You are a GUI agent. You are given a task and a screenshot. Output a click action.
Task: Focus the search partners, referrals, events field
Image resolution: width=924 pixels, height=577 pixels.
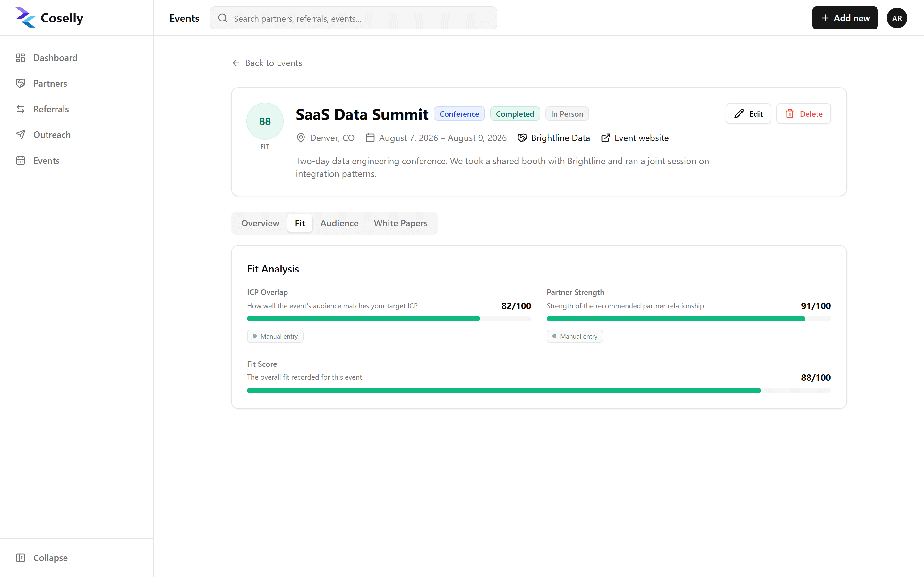click(x=353, y=18)
